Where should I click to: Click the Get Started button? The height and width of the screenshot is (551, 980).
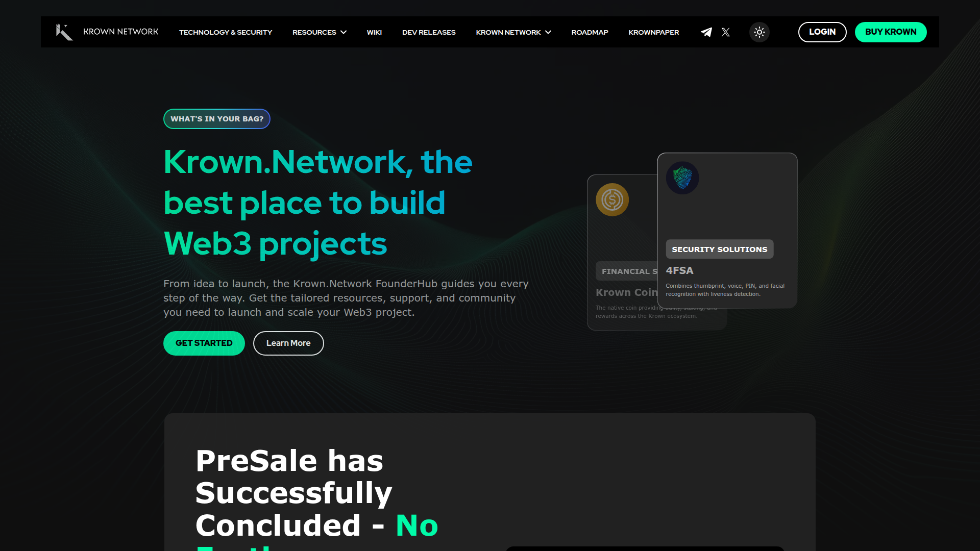point(204,343)
